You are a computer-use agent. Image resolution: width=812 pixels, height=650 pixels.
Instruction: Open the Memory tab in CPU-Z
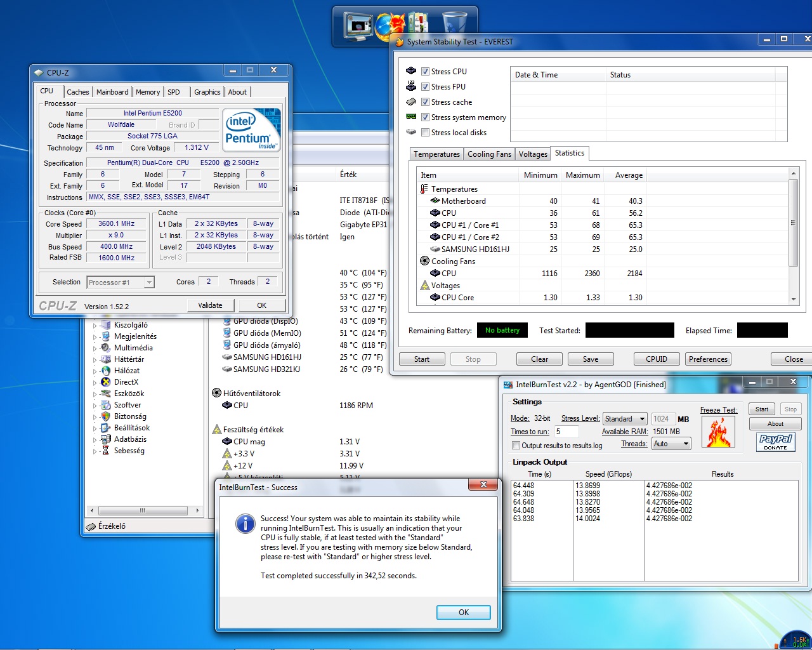coord(148,92)
